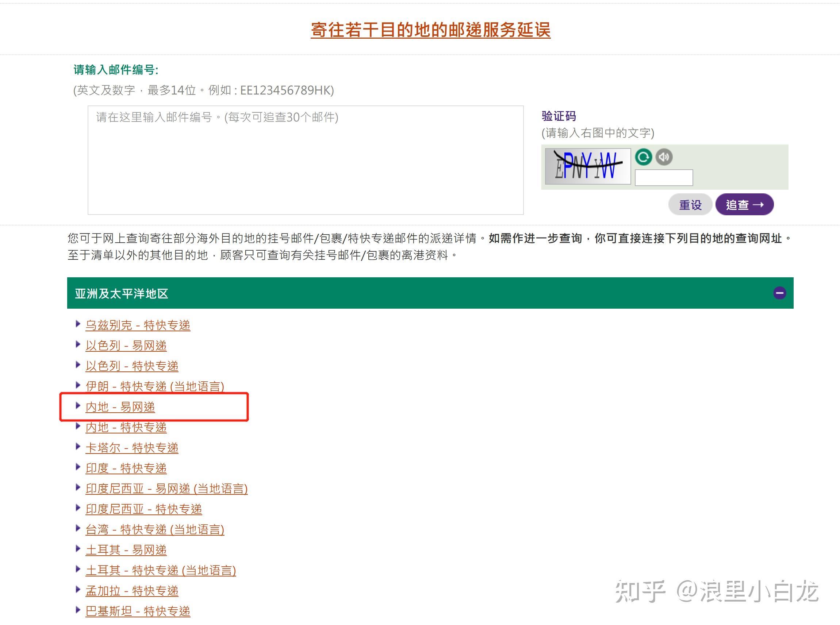
Task: Play the audio captcha speaker icon
Action: [x=664, y=157]
